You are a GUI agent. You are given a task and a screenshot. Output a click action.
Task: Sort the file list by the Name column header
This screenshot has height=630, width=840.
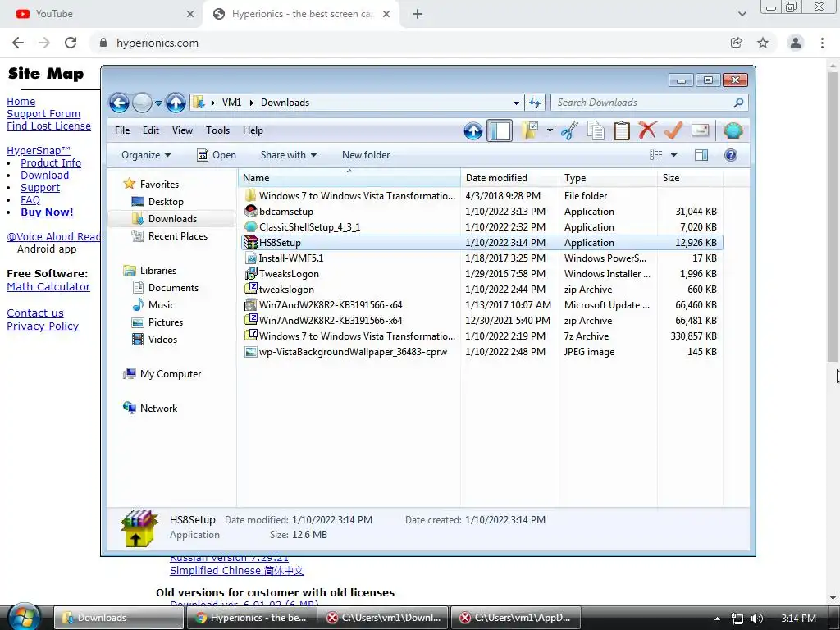click(349, 178)
